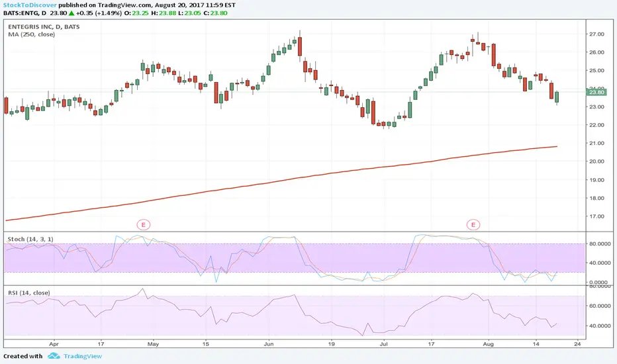Click the C:23.80 close value
This screenshot has width=617, height=364.
click(216, 13)
